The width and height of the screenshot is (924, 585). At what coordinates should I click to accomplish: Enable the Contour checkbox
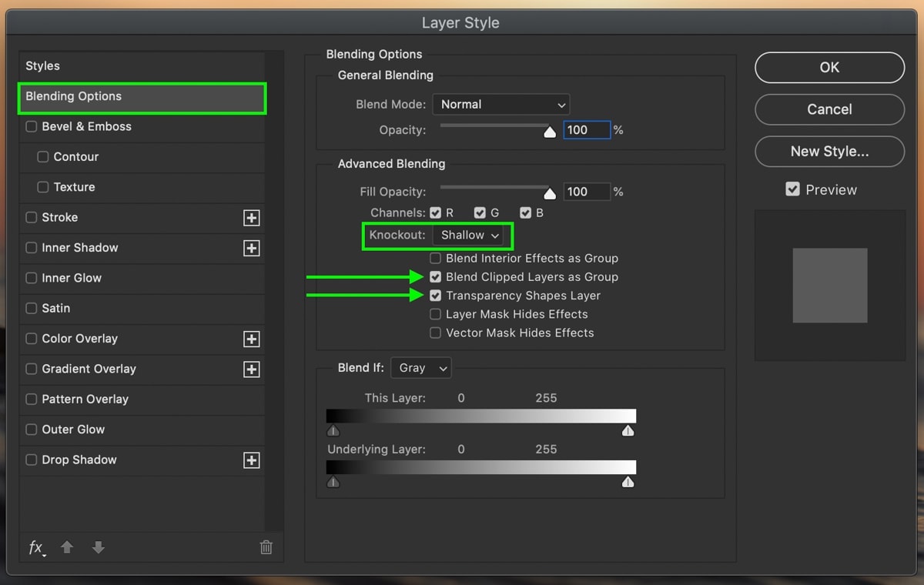[x=43, y=157]
